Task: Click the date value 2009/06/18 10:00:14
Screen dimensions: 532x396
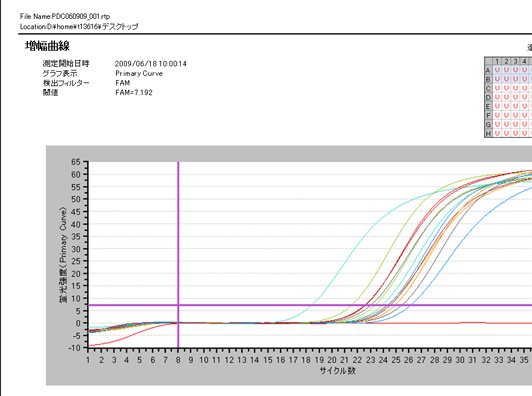Action: 151,64
